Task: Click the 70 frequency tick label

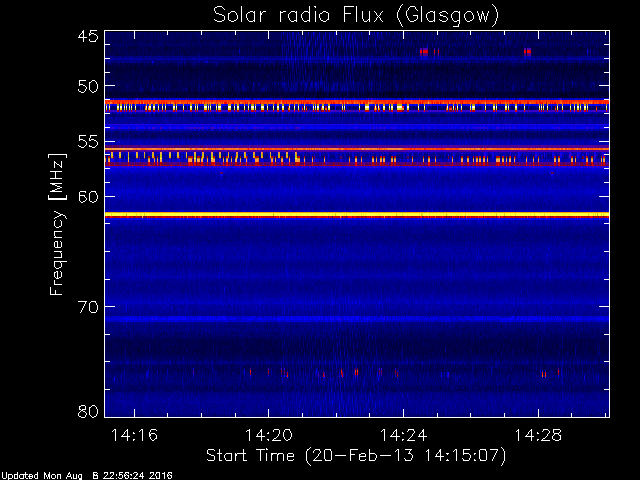Action: [88, 307]
